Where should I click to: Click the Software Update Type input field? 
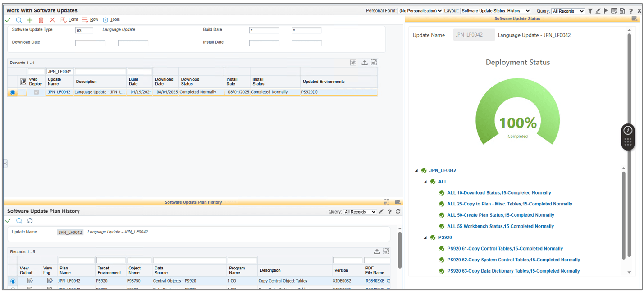click(x=84, y=30)
